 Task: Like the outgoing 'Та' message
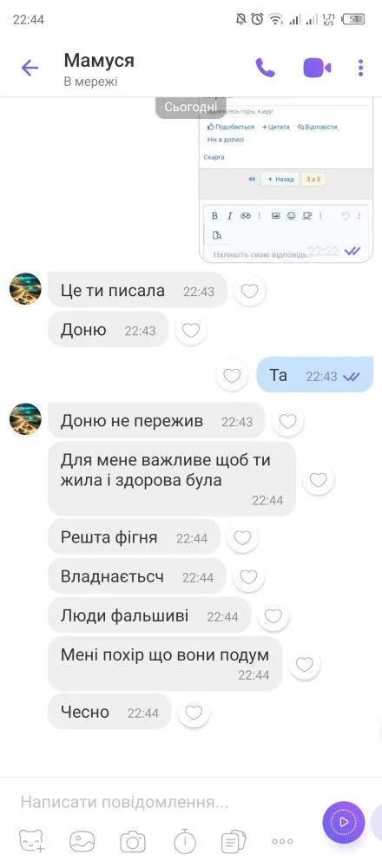pyautogui.click(x=232, y=376)
